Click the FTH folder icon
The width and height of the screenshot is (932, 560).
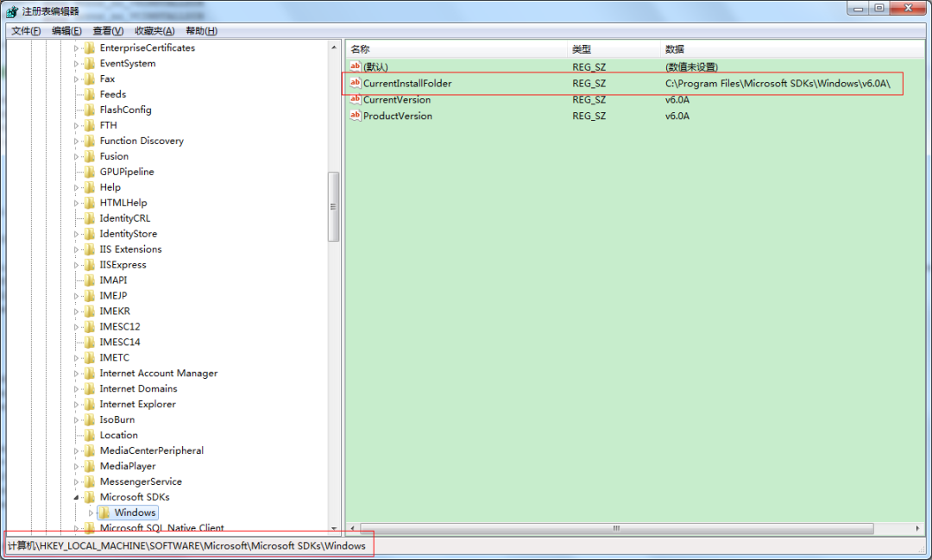tap(90, 125)
